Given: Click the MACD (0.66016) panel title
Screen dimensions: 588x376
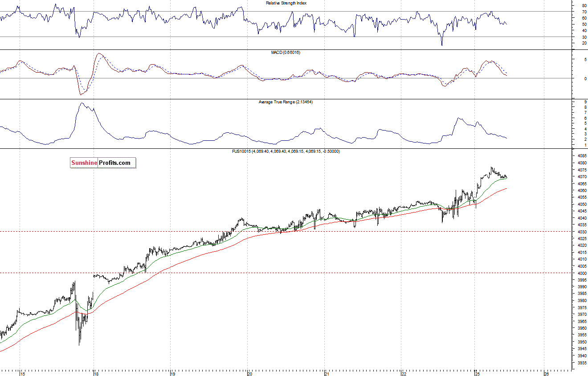Looking at the screenshot, I should pos(286,53).
